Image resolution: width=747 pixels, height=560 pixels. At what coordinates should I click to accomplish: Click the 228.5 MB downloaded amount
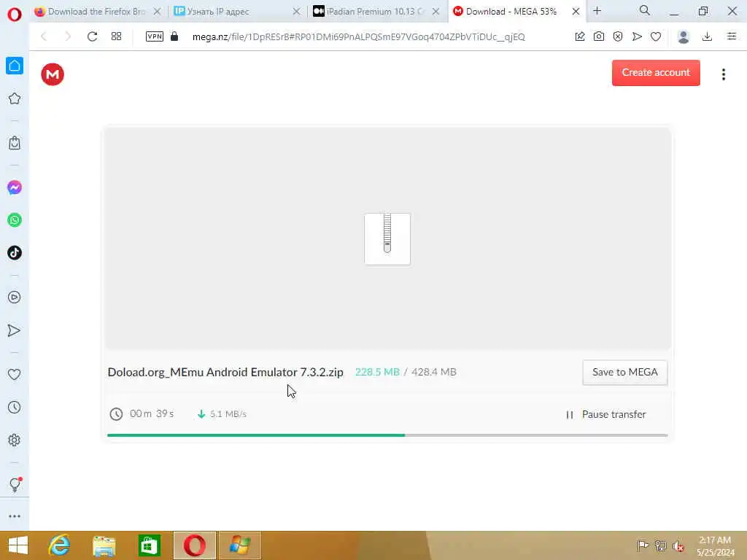pyautogui.click(x=377, y=372)
